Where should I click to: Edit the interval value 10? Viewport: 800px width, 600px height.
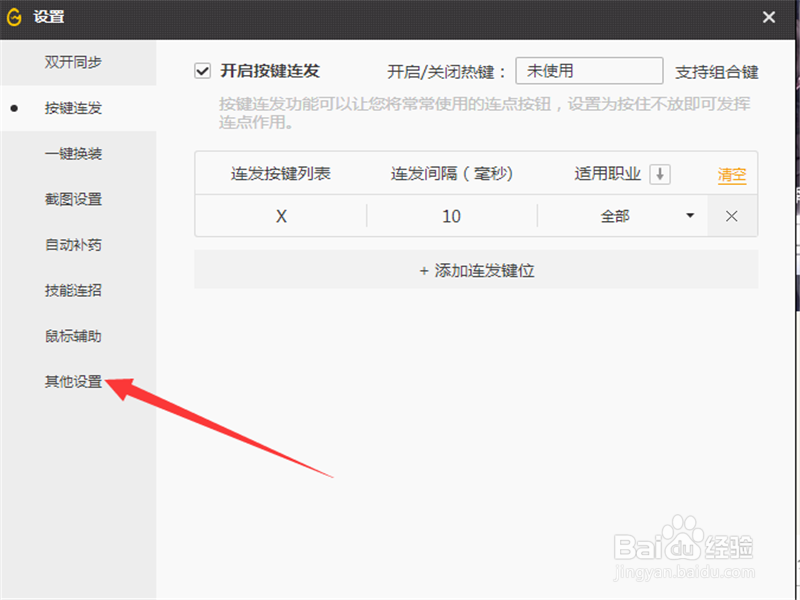coord(452,216)
